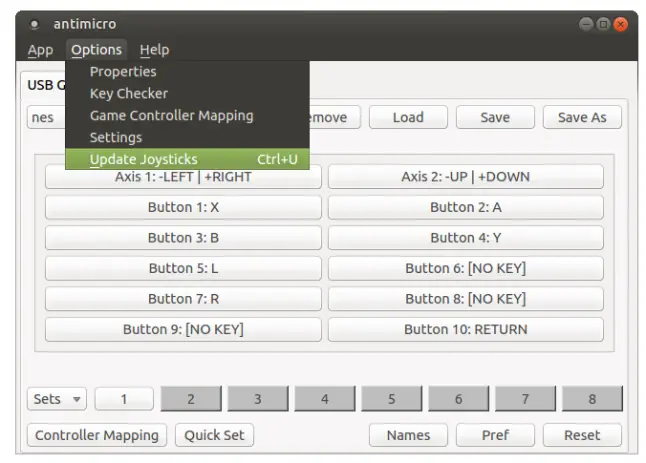Start Quick Set assignment
Viewport: 646px width, 463px height.
pos(214,435)
